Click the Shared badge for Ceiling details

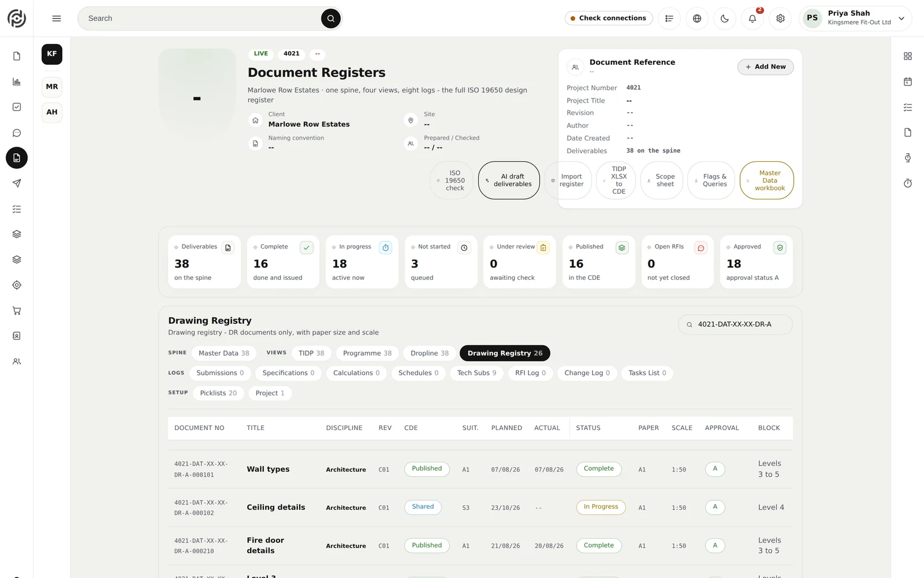click(423, 507)
